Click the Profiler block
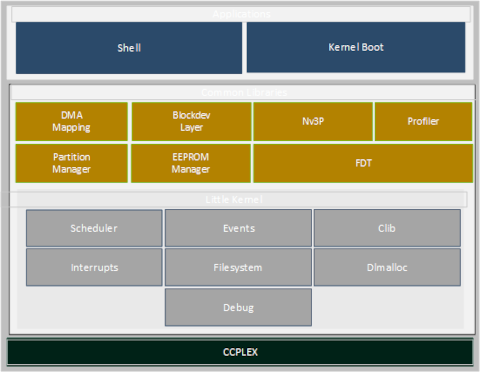Image resolution: width=480 pixels, height=372 pixels. 423,121
